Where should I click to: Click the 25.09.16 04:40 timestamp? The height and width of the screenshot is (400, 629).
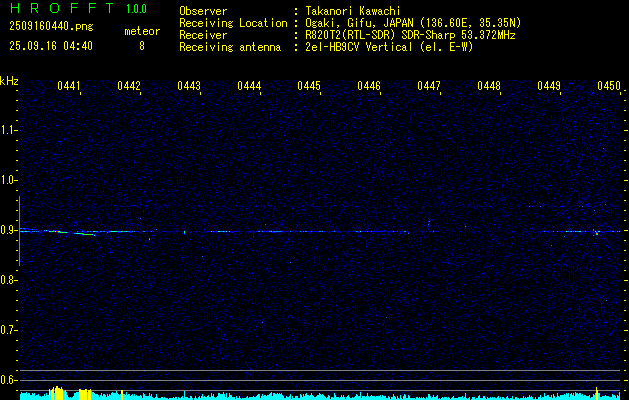click(52, 46)
